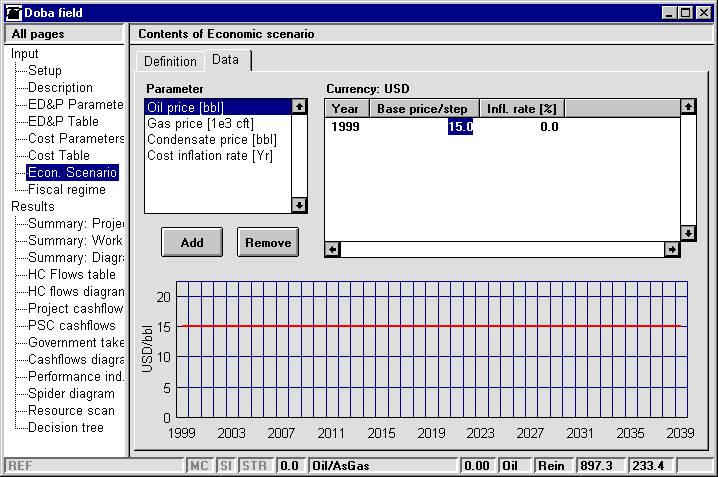This screenshot has height=477, width=718.
Task: Select the Data tab
Action: pos(225,60)
